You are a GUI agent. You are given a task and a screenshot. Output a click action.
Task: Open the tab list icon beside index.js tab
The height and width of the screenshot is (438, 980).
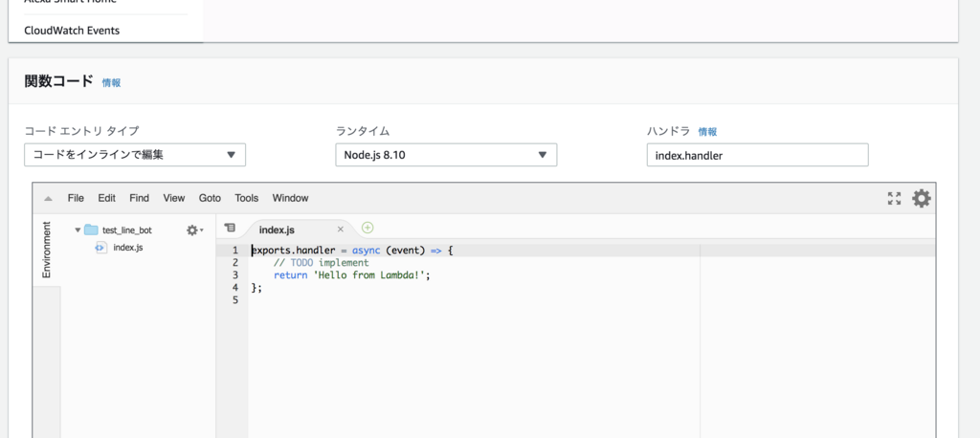click(230, 228)
